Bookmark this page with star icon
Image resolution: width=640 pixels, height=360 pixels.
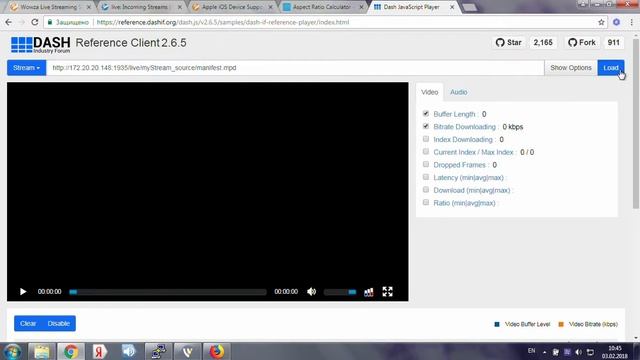click(601, 22)
